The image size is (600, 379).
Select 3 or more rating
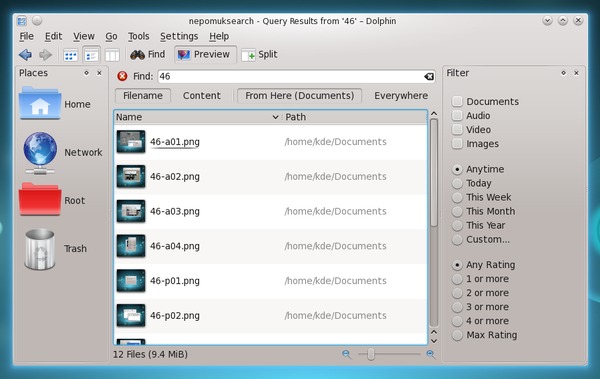click(x=457, y=307)
